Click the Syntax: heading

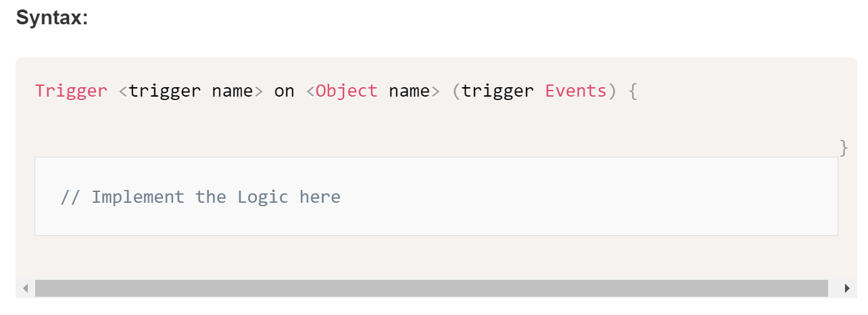point(52,18)
